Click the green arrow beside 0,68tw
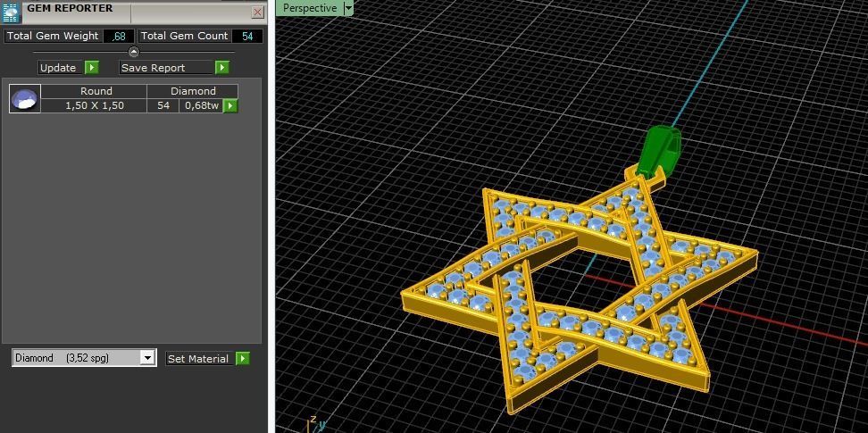868x433 pixels. click(x=230, y=105)
